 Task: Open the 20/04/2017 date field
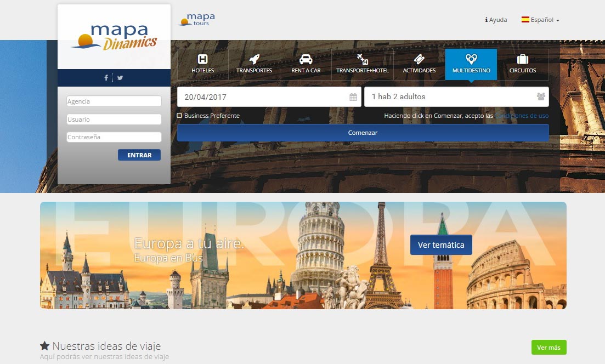(263, 97)
